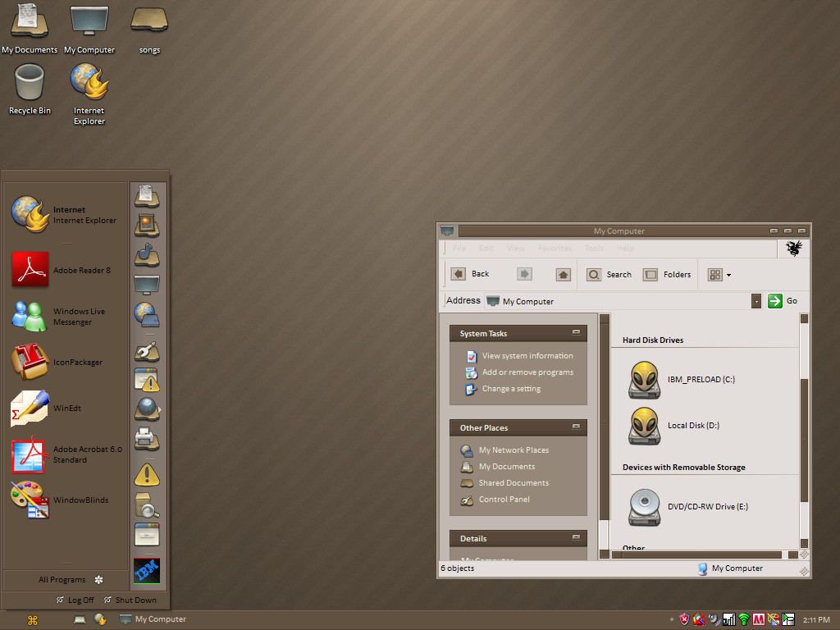Click the Go button
This screenshot has width=840, height=630.
(782, 301)
